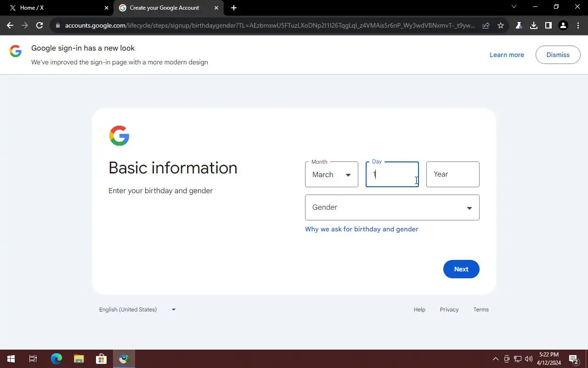Open Chrome Labs flask icon
This screenshot has width=588, height=368.
519,26
